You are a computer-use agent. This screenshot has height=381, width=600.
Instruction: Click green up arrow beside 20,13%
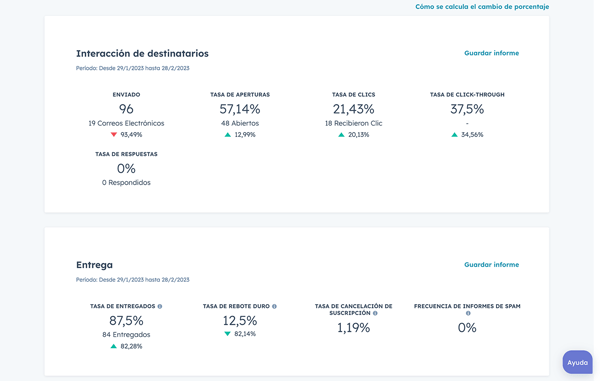(x=341, y=135)
